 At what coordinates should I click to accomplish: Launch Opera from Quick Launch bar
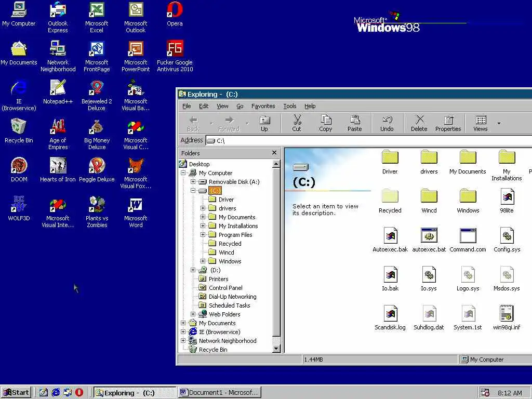point(79,393)
